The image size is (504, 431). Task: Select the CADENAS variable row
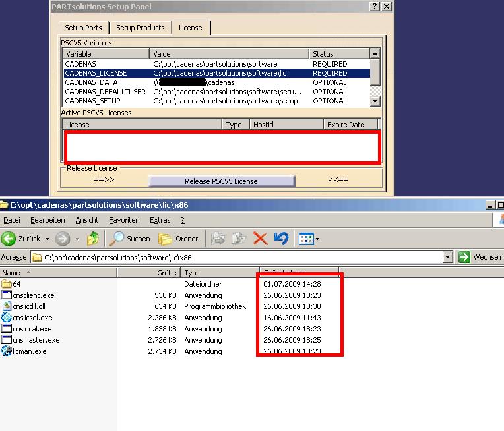point(217,64)
